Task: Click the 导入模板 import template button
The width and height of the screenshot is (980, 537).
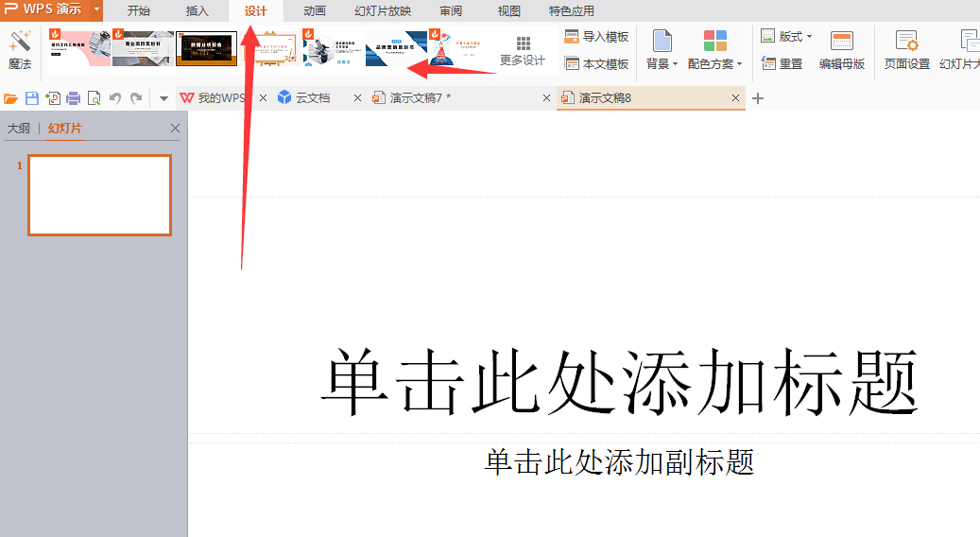Action: (596, 37)
